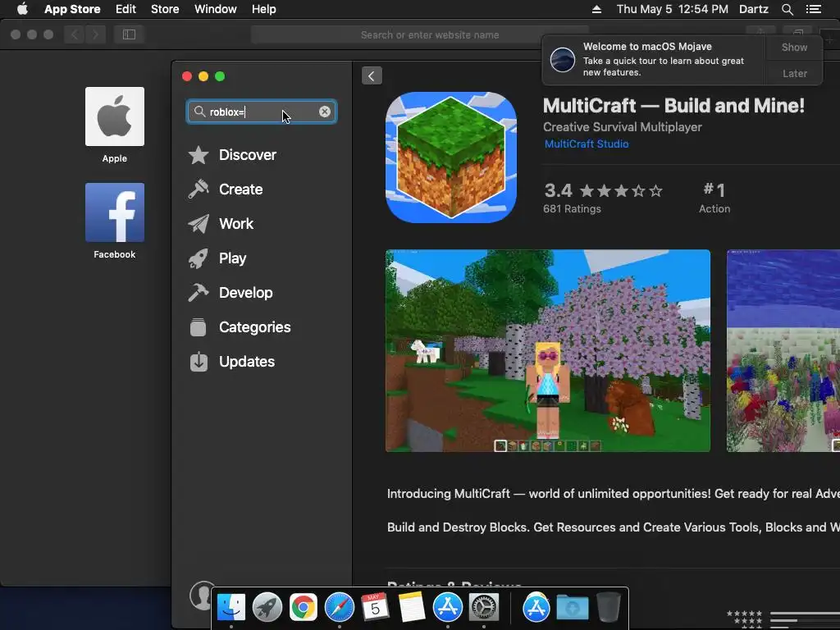Click the account avatar in App Store sidebar
Viewport: 840px width, 630px height.
(203, 596)
